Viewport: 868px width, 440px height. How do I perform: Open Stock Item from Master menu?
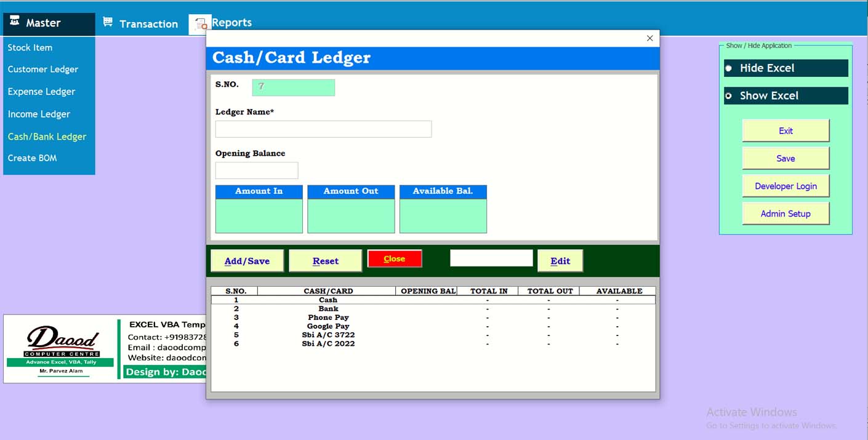pos(30,47)
